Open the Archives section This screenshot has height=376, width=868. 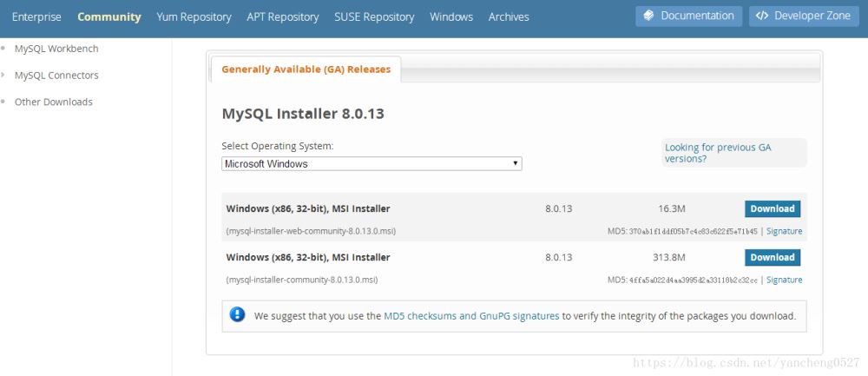509,16
